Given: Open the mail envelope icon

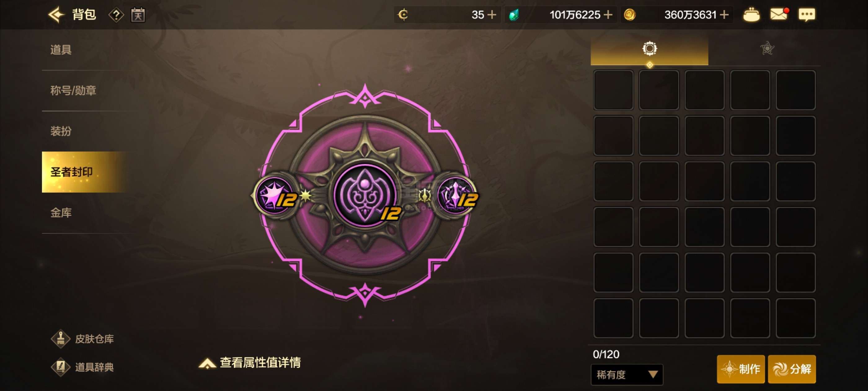Looking at the screenshot, I should pyautogui.click(x=779, y=15).
